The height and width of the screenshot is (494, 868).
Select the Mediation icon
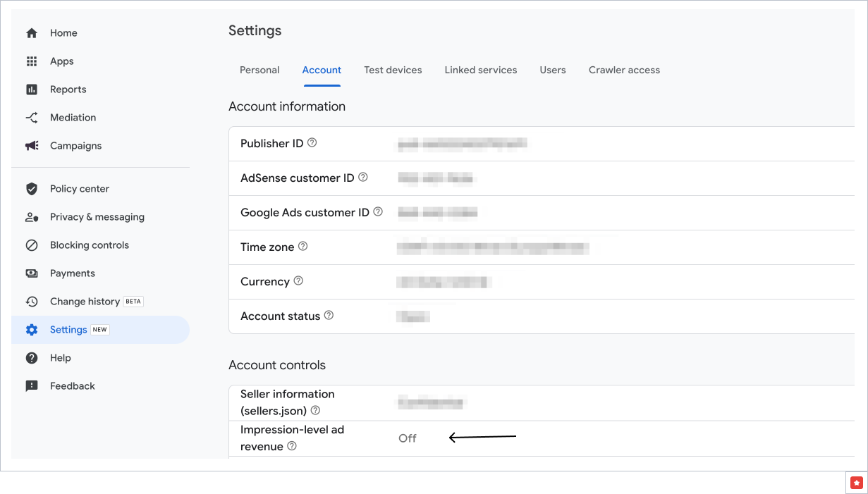[x=32, y=118]
